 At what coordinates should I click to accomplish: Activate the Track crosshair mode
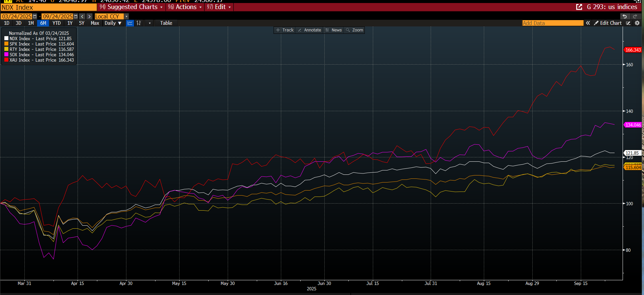[x=285, y=30]
